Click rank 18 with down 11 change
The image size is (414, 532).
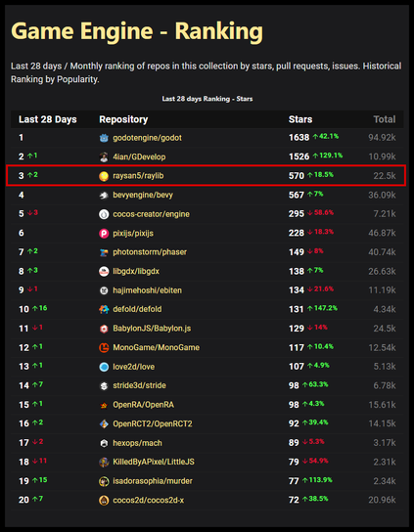click(x=33, y=462)
